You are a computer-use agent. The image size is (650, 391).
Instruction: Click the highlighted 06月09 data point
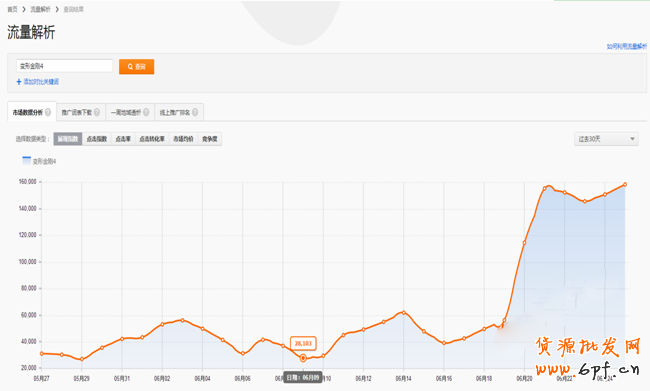click(x=303, y=357)
